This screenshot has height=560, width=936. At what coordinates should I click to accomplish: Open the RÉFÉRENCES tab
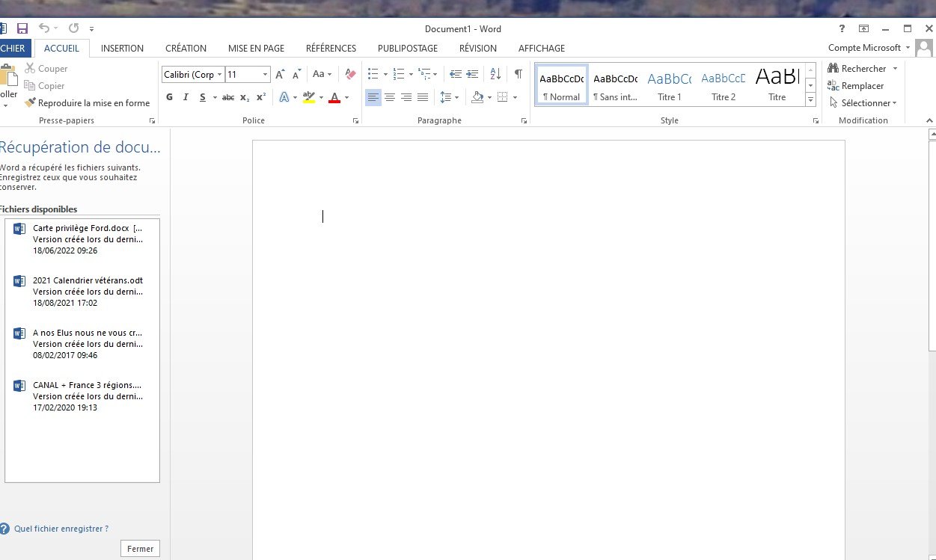pyautogui.click(x=331, y=48)
